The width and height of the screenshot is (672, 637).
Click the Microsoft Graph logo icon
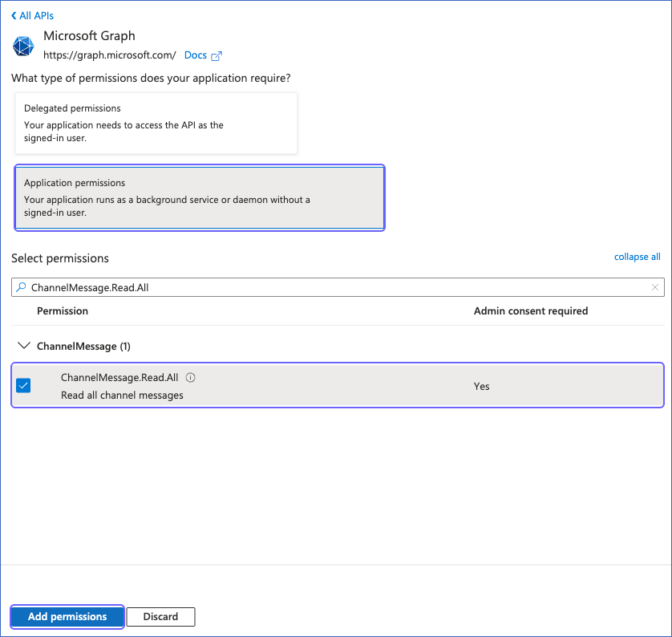[x=23, y=46]
